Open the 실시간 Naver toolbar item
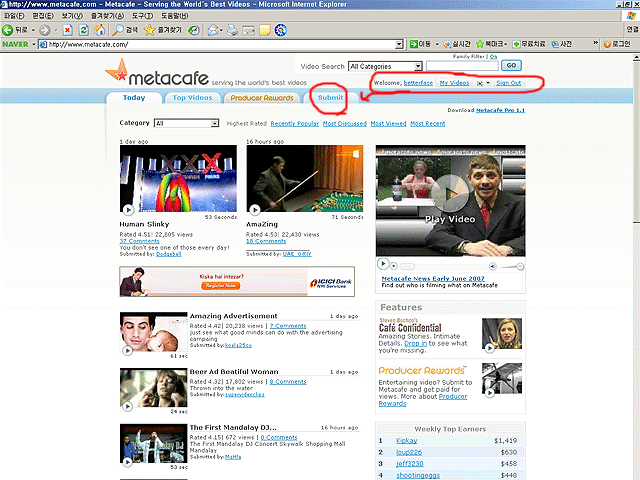The image size is (640, 480). click(x=457, y=44)
